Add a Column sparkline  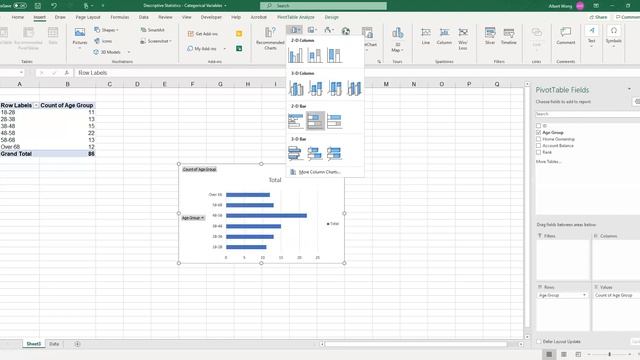pos(444,36)
